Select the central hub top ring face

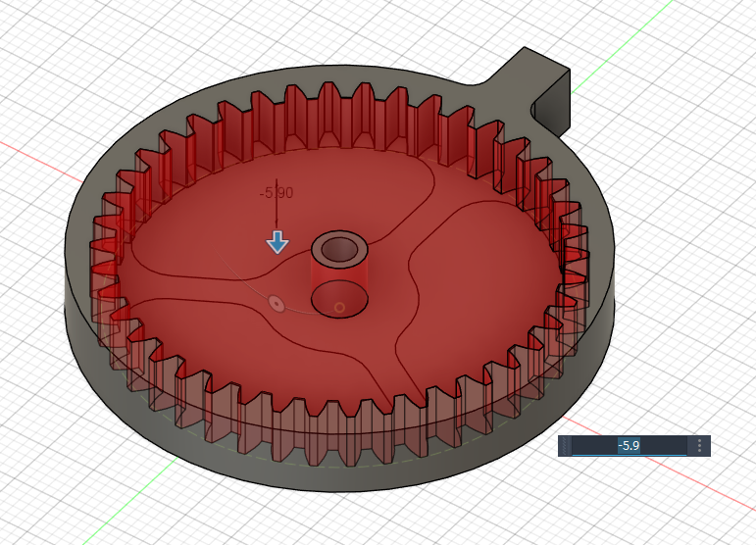pos(339,250)
